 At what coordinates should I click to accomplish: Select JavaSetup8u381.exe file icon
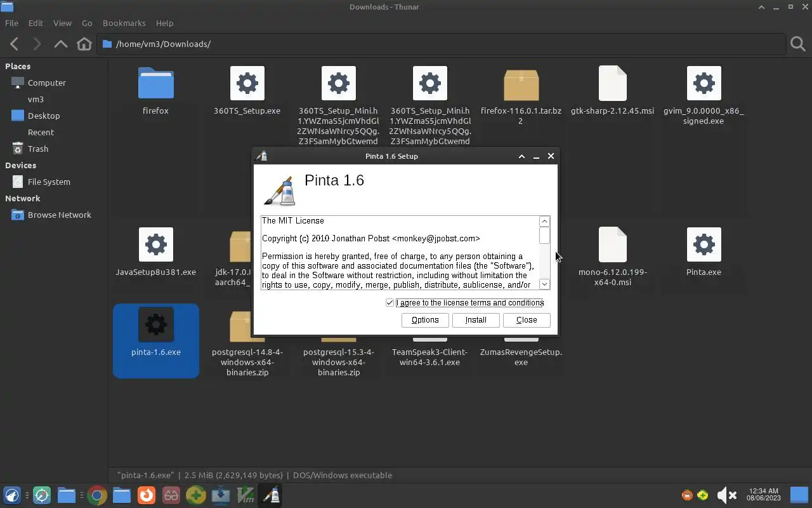[x=155, y=244]
